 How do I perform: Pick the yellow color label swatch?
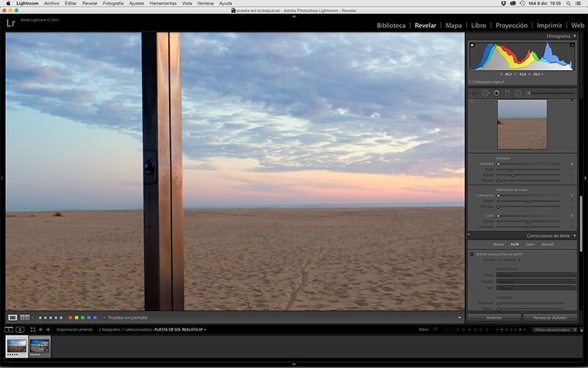(76, 318)
